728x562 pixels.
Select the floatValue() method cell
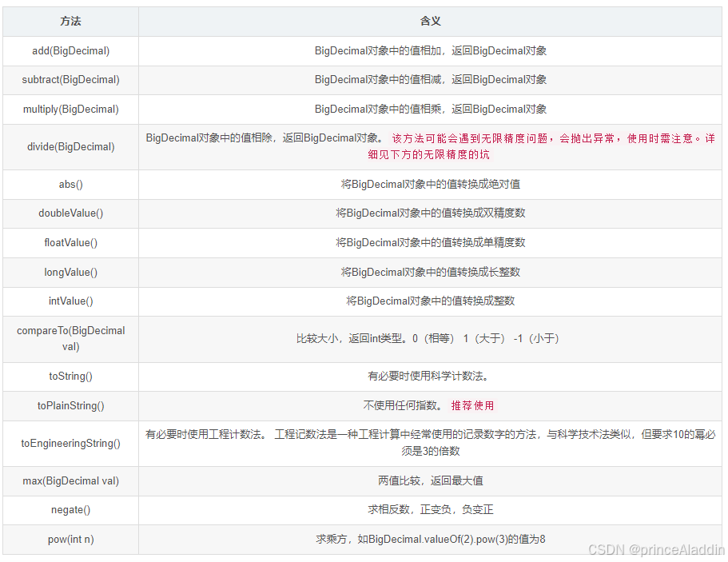tap(70, 242)
